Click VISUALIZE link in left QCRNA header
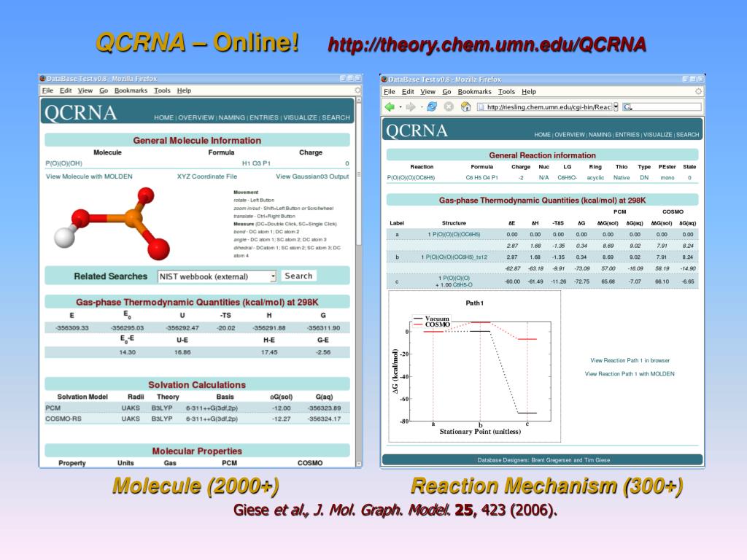 click(300, 117)
